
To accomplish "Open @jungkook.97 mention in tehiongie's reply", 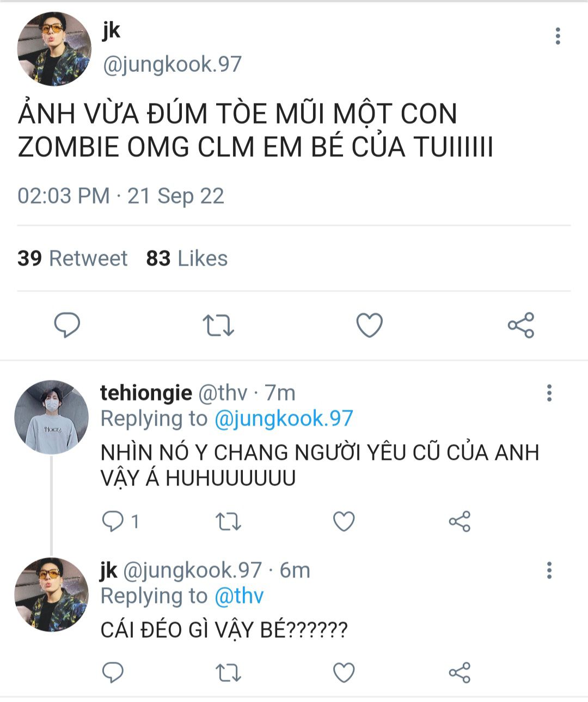I will pyautogui.click(x=284, y=418).
